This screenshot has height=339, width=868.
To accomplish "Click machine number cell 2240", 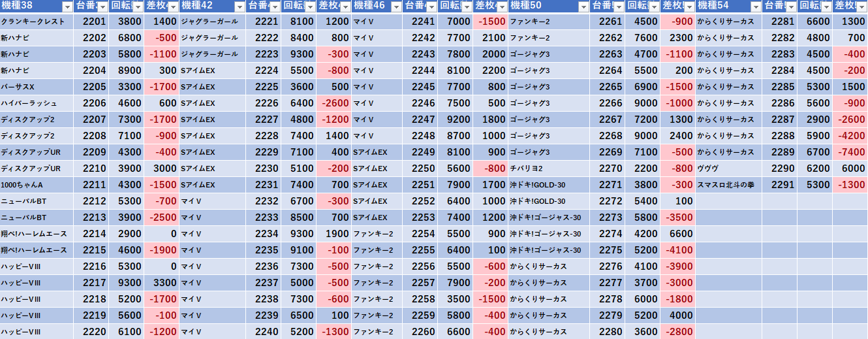I will click(x=264, y=332).
